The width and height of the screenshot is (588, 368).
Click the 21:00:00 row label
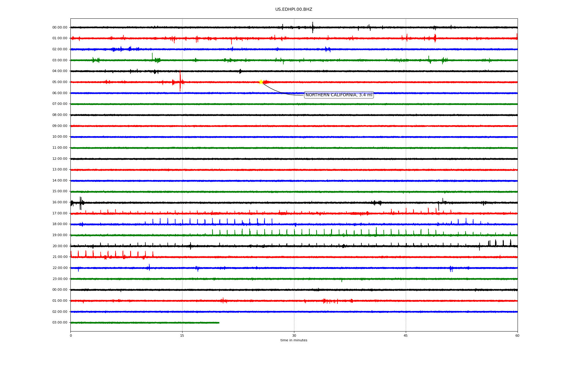[60, 257]
